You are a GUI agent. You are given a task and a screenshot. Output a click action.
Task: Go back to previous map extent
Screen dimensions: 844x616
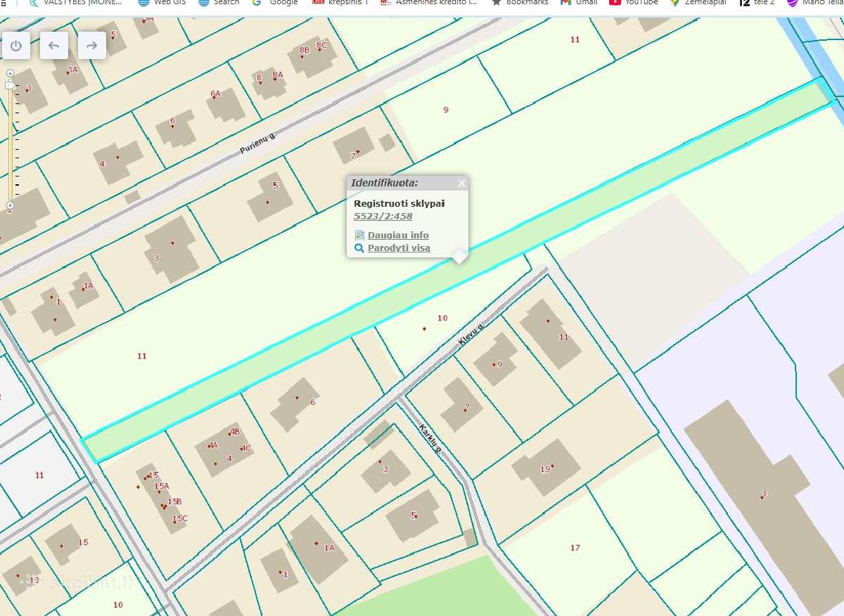(x=54, y=46)
